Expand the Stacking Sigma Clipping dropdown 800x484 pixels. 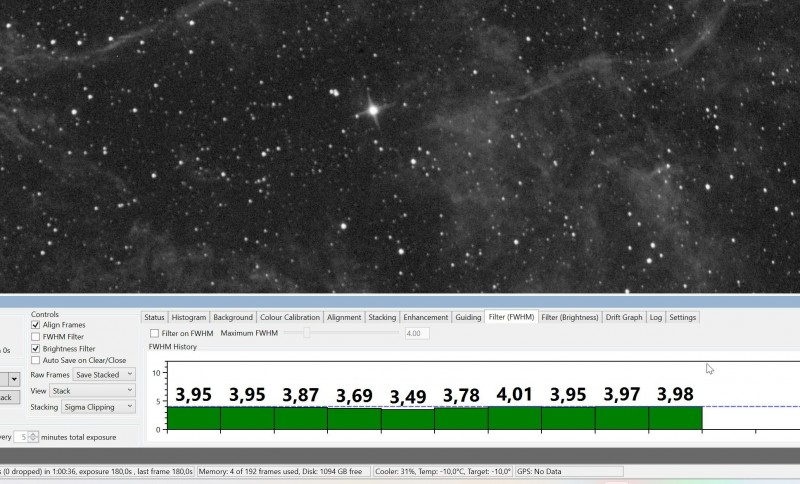[98, 407]
